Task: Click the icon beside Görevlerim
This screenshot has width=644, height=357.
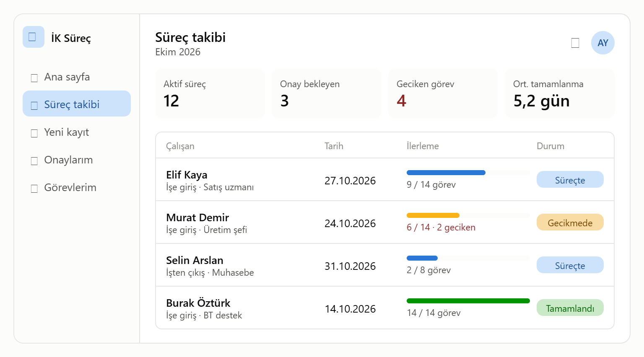Action: (x=34, y=189)
